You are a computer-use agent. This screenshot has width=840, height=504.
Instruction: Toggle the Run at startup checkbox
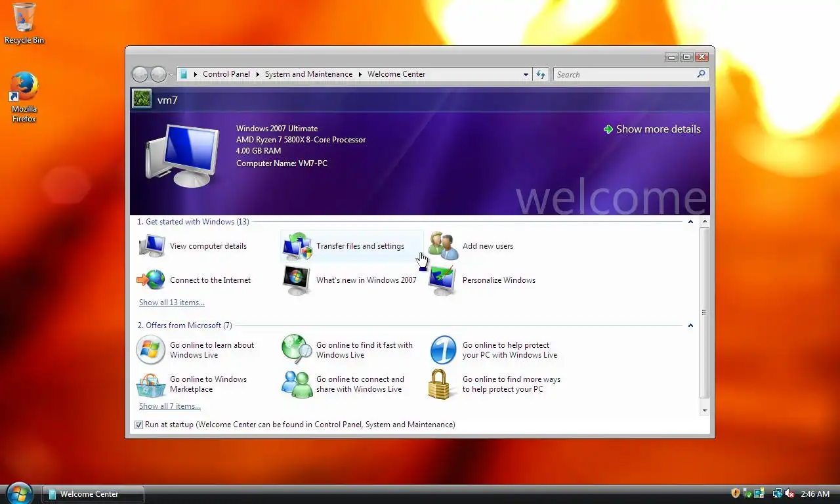tap(138, 425)
